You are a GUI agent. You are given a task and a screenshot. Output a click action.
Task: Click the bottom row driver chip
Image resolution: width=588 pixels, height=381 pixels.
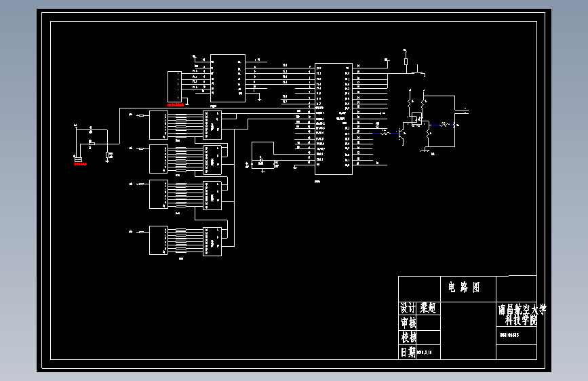click(212, 241)
